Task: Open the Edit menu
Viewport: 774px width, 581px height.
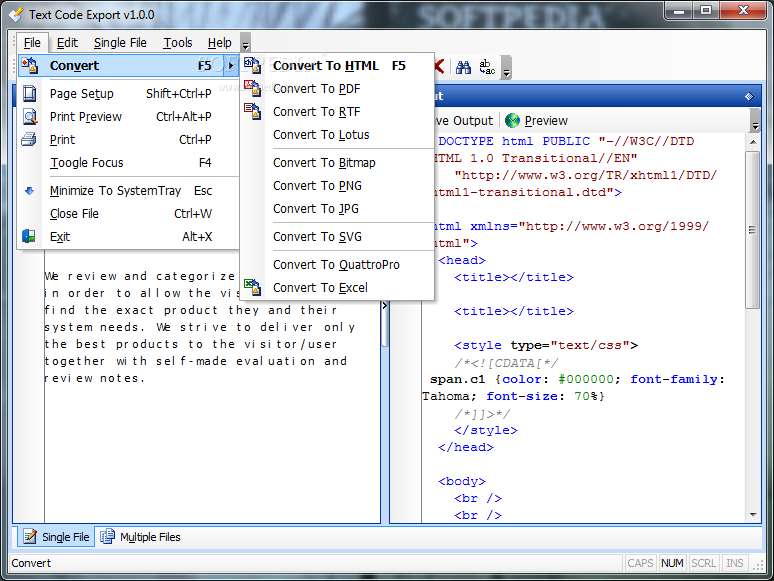Action: [67, 43]
